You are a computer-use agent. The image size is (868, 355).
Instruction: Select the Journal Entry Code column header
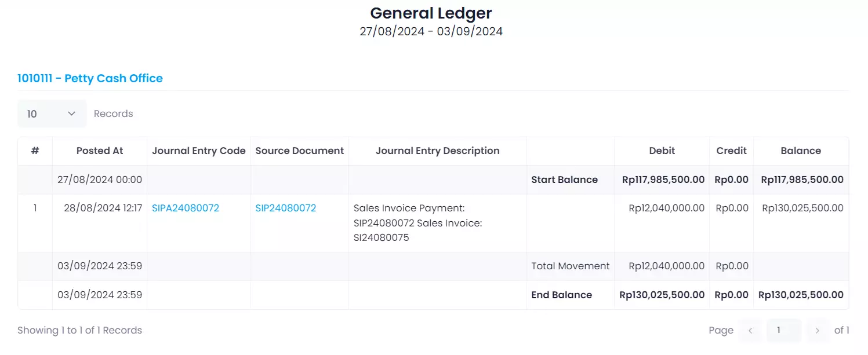click(x=199, y=151)
